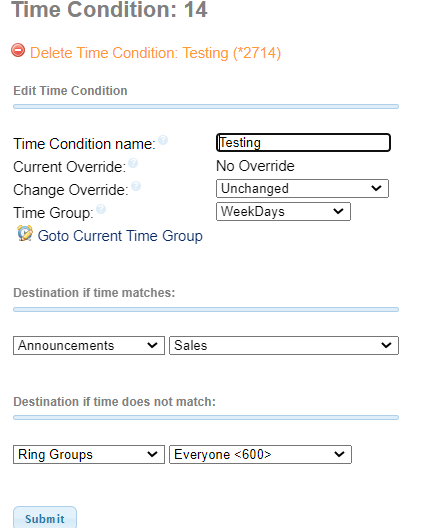Viewport: 421px width, 528px height.
Task: Click the Submit button
Action: tap(45, 518)
